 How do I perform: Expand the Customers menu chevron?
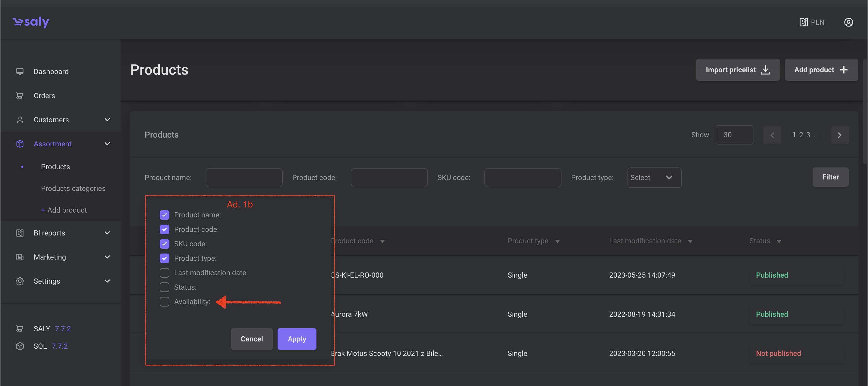tap(107, 120)
